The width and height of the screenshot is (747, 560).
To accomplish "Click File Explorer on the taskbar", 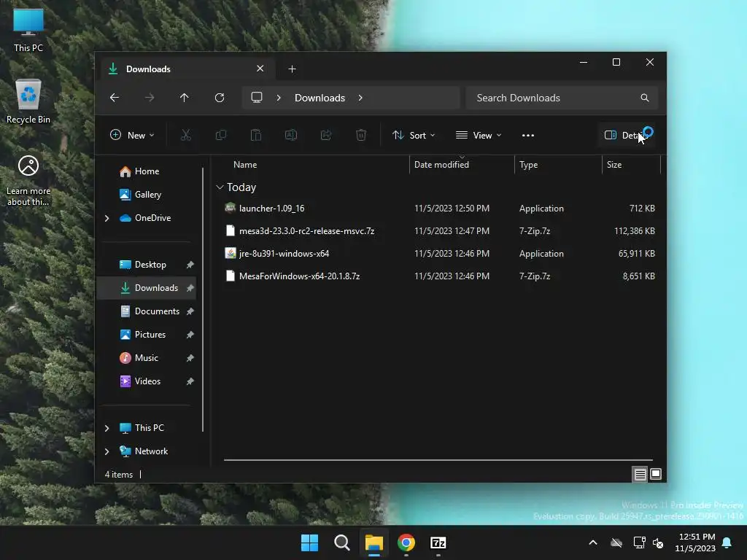I will (x=374, y=542).
